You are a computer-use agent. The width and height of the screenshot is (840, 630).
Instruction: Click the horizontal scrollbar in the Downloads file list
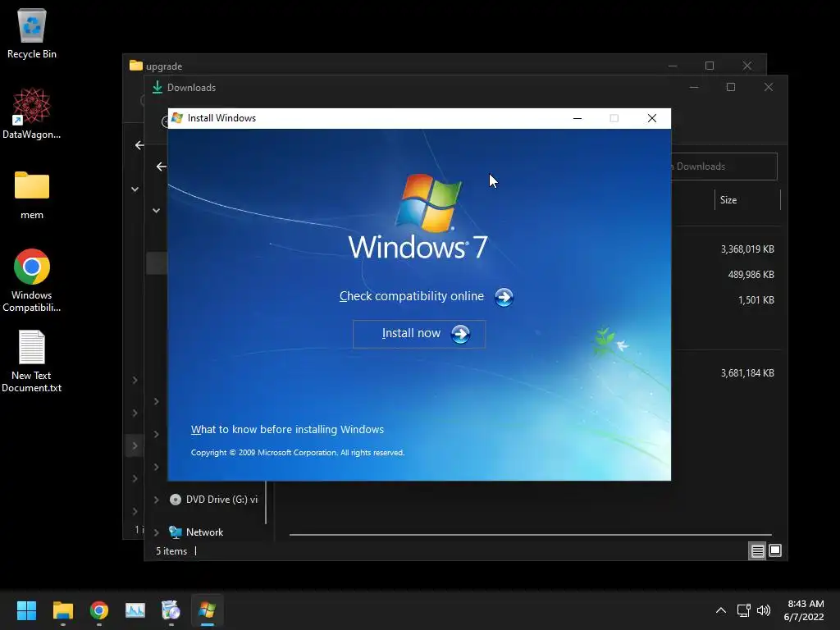coord(531,535)
